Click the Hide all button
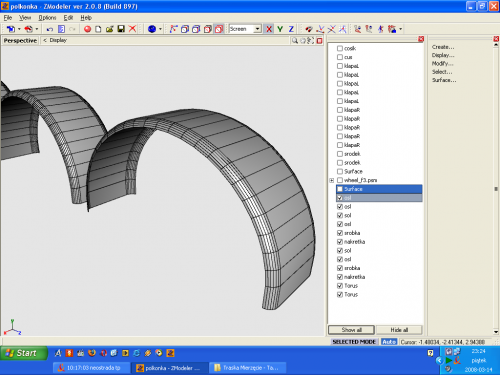The height and width of the screenshot is (375, 500). point(399,330)
